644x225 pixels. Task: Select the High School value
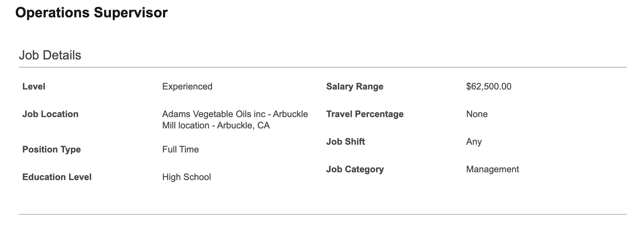(x=187, y=177)
